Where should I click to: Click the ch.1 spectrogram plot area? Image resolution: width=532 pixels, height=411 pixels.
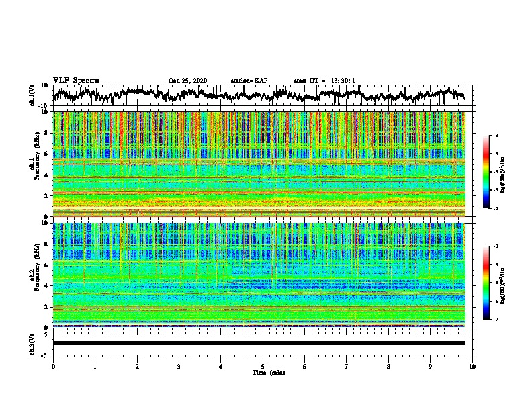(259, 164)
